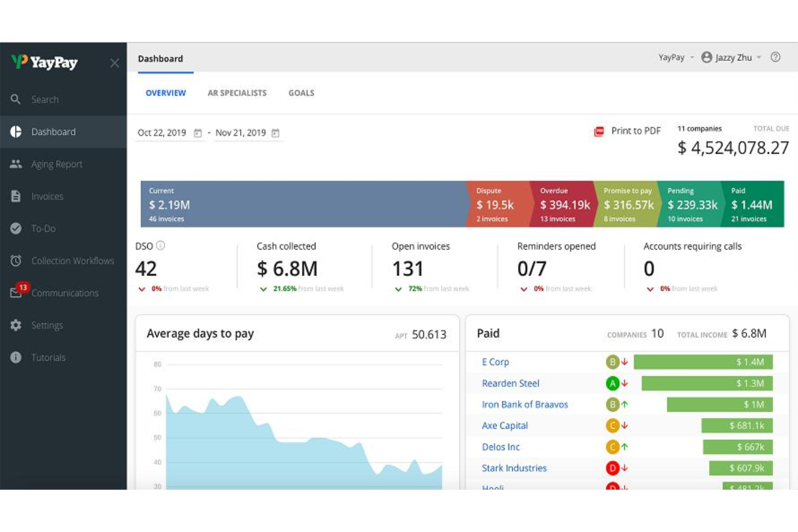Open the Axe Capital company link
This screenshot has height=532, width=798.
[x=505, y=426]
